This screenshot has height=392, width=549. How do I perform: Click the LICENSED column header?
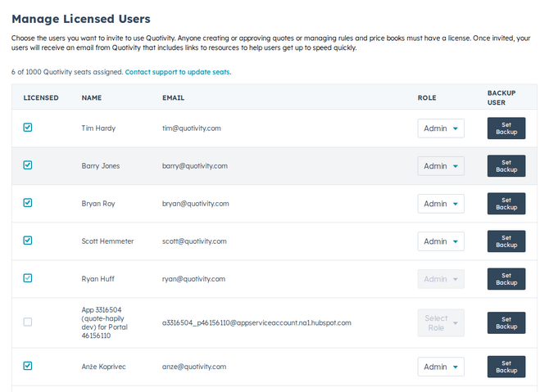(x=41, y=98)
